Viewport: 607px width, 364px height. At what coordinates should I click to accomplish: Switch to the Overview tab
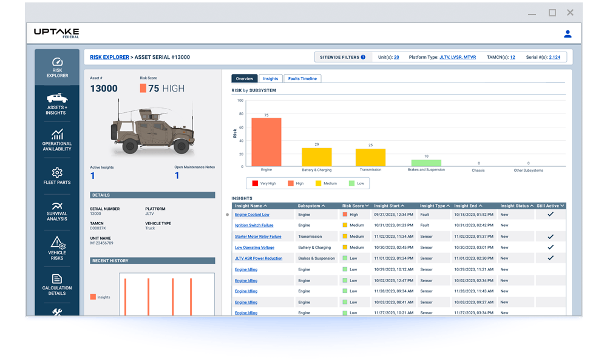click(244, 78)
